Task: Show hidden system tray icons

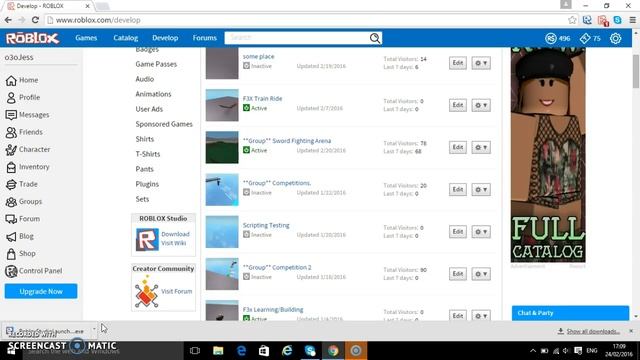Action: (x=533, y=351)
